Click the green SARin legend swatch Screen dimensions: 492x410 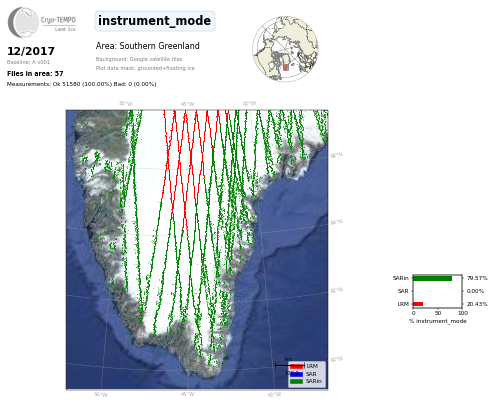coord(296,381)
